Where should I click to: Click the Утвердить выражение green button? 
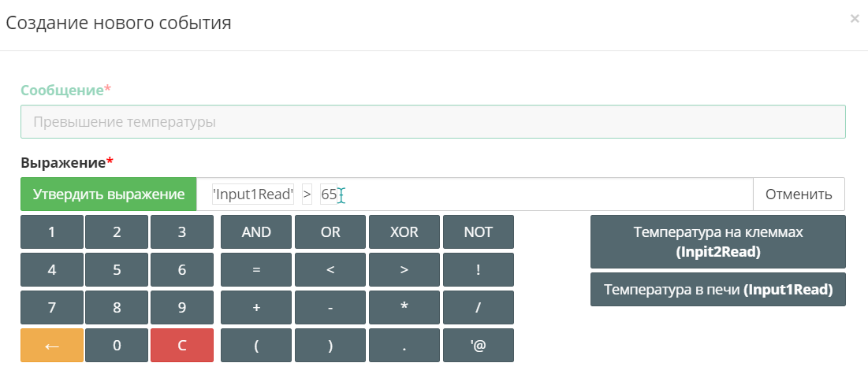[x=109, y=194]
